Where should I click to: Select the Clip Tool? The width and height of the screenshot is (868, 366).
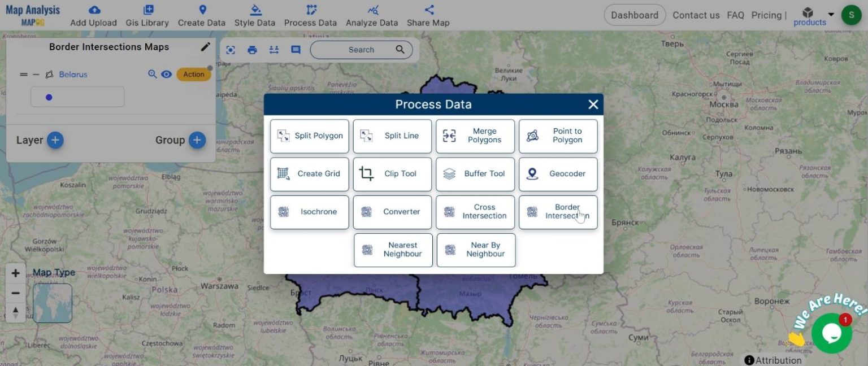point(392,174)
